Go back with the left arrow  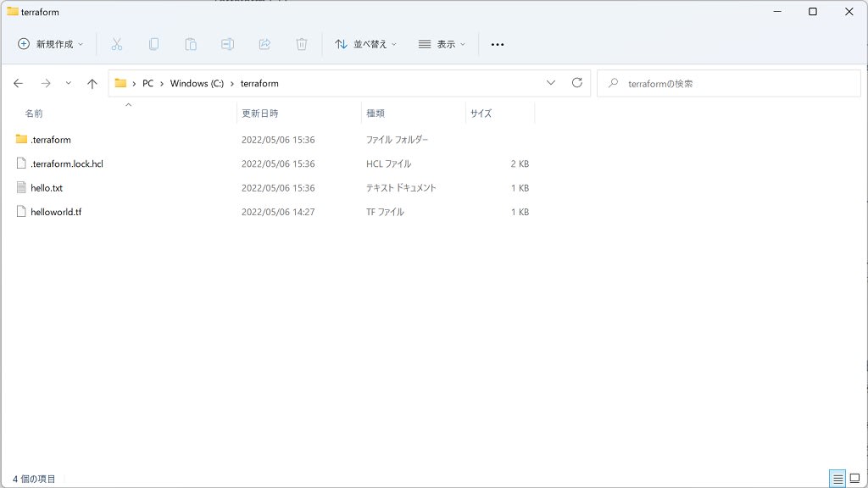click(19, 84)
